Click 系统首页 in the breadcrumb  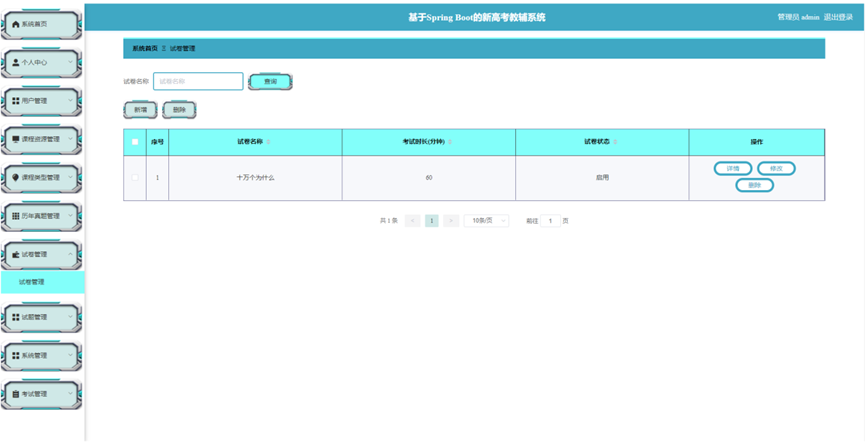coord(145,49)
